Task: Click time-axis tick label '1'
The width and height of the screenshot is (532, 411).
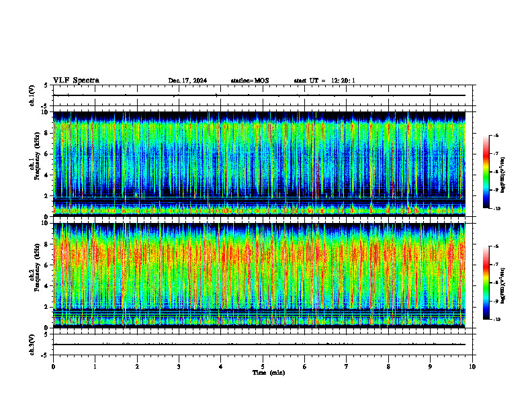Action: point(95,367)
